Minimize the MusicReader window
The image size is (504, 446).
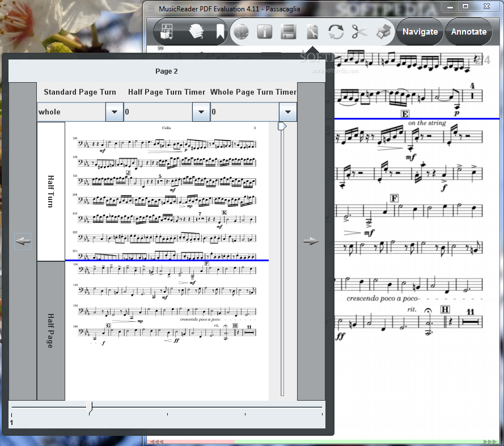click(450, 7)
